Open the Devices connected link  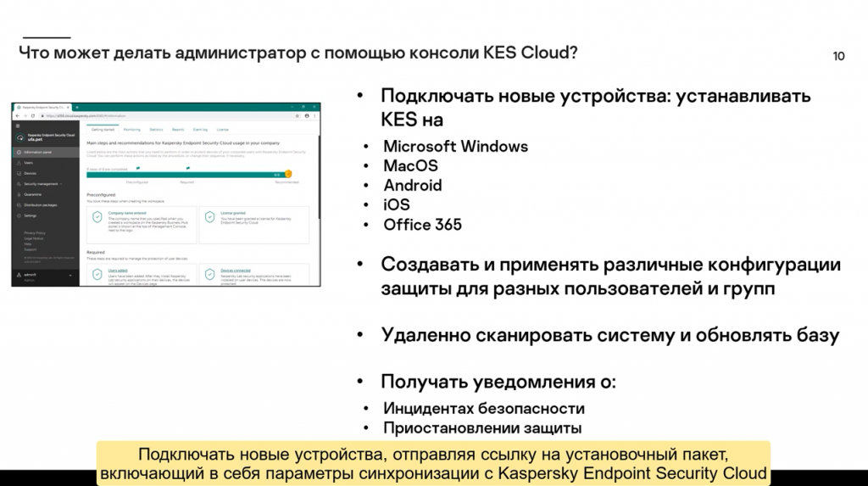(x=236, y=271)
